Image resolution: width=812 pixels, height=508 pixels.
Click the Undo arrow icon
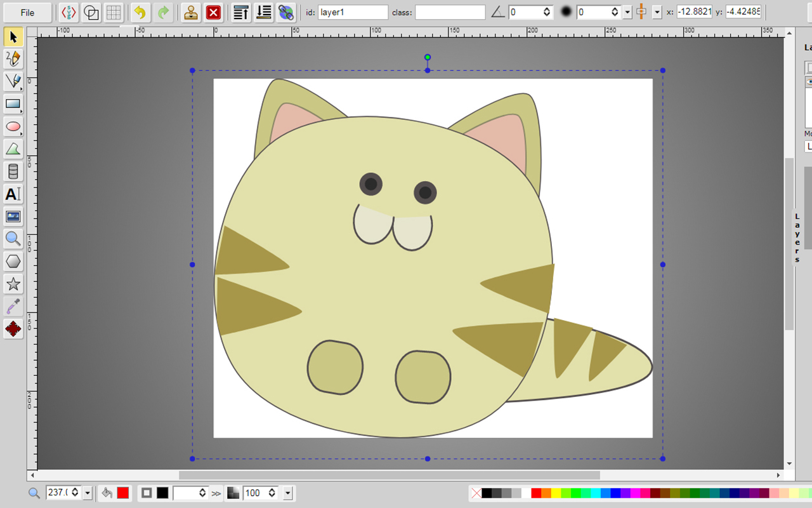140,12
